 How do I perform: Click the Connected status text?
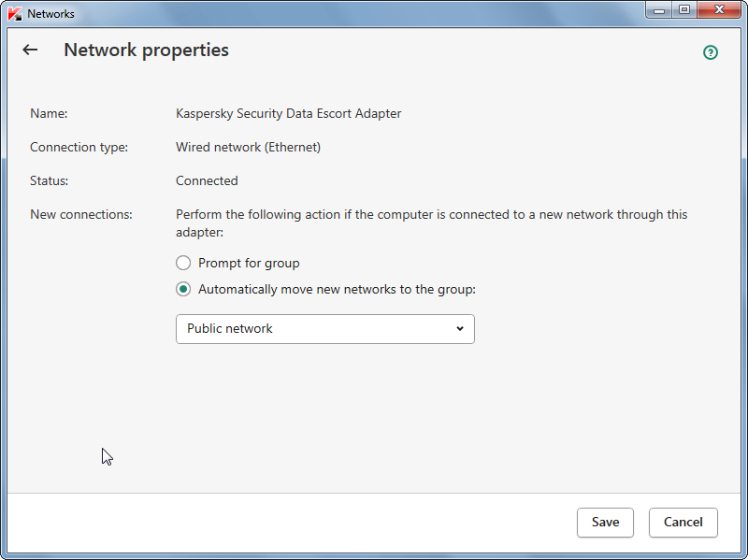tap(207, 181)
